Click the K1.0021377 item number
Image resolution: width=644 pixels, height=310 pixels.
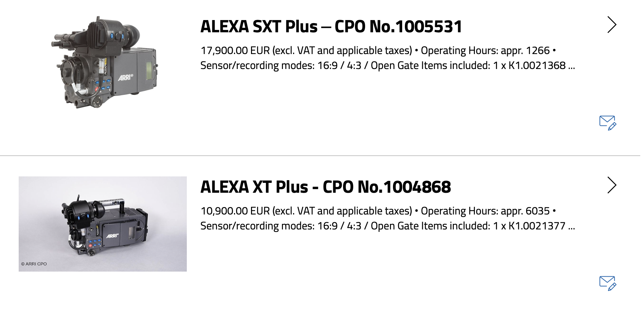[x=537, y=226]
